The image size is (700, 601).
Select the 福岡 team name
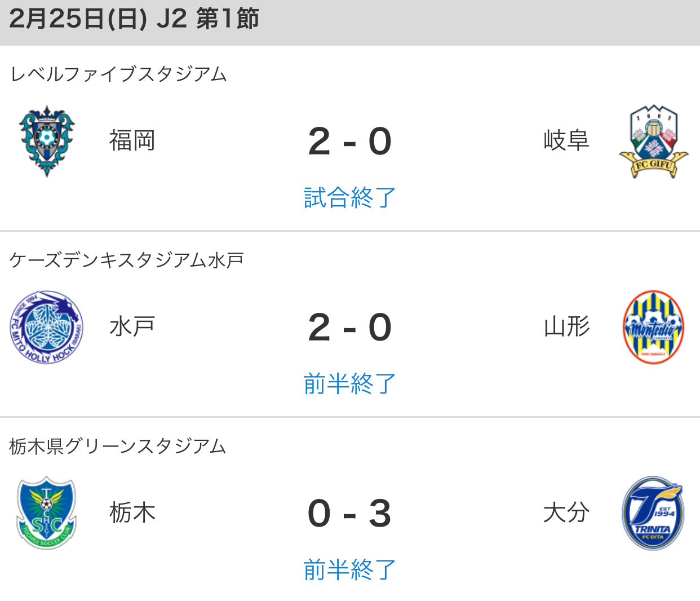[132, 141]
